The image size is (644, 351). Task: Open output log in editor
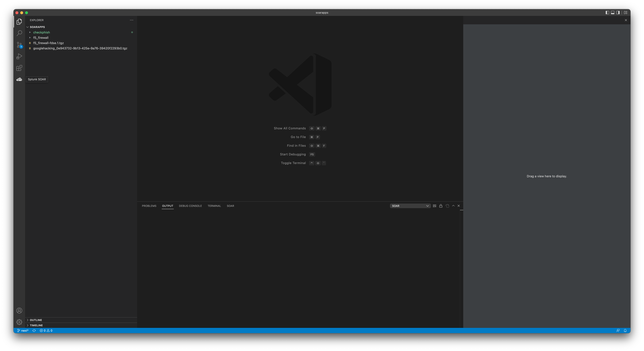coord(447,206)
